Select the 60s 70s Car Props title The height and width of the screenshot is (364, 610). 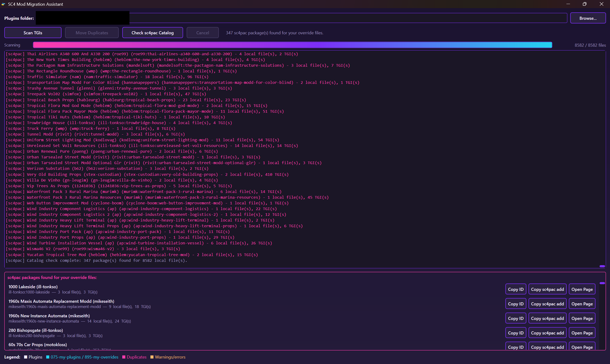click(38, 345)
